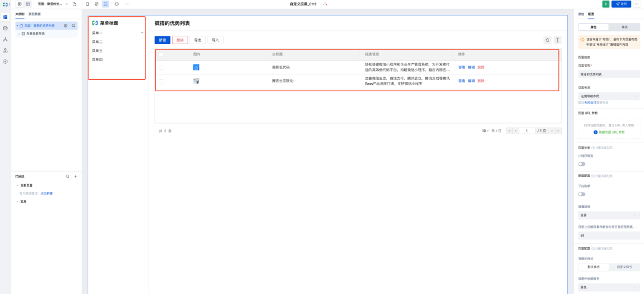Collapse the page node in outline tree
Viewport: 644px width, 294px height.
17,26
